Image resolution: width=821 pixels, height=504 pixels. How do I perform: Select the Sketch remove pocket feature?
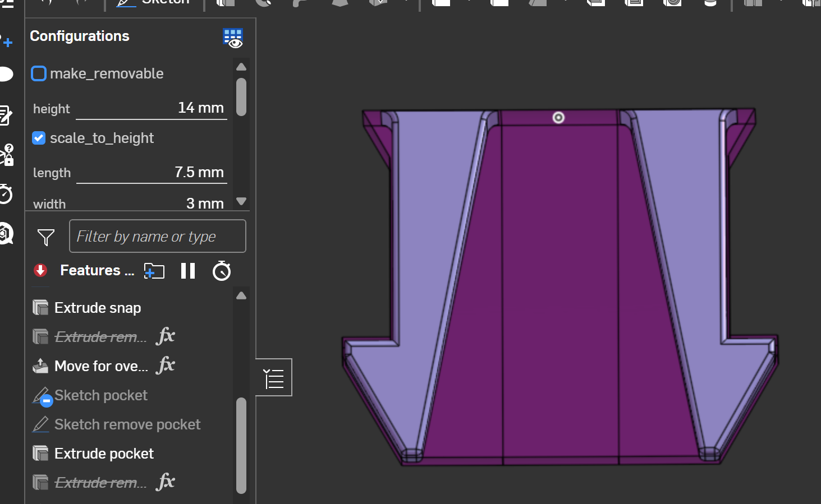(127, 424)
